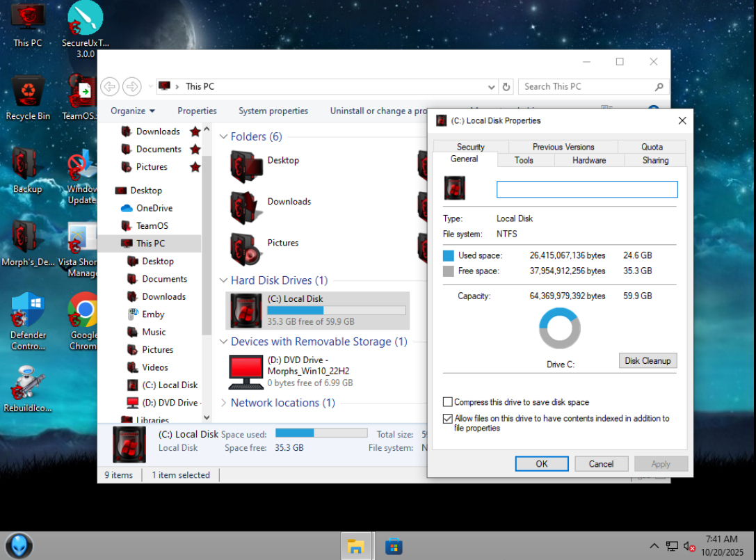Image resolution: width=756 pixels, height=560 pixels.
Task: Launch Google Chrome from the desktop
Action: pyautogui.click(x=83, y=321)
